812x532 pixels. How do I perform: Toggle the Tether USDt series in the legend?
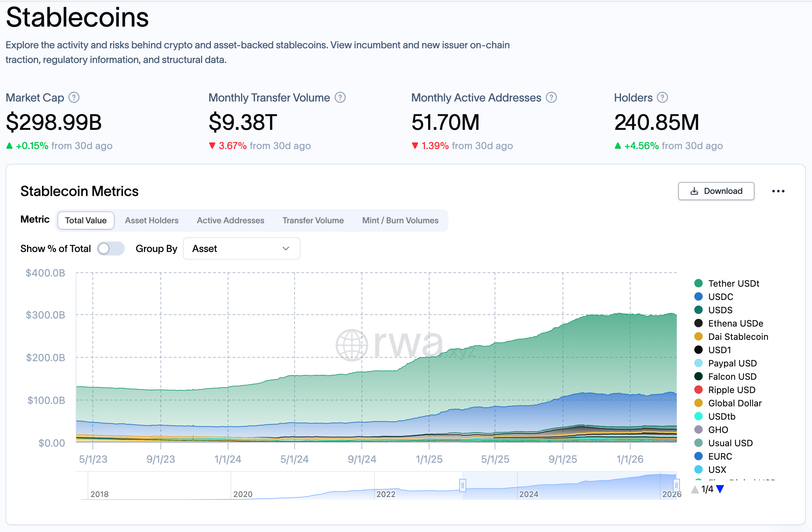[734, 283]
